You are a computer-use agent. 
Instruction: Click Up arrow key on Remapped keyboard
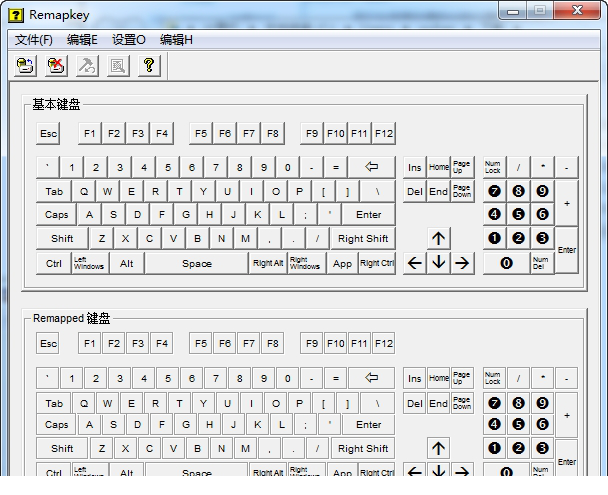[x=439, y=448]
